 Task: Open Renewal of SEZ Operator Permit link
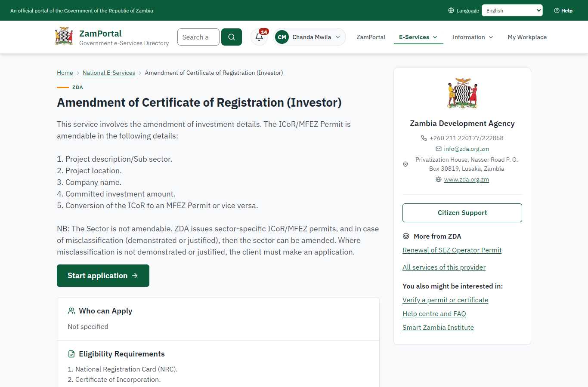(452, 250)
